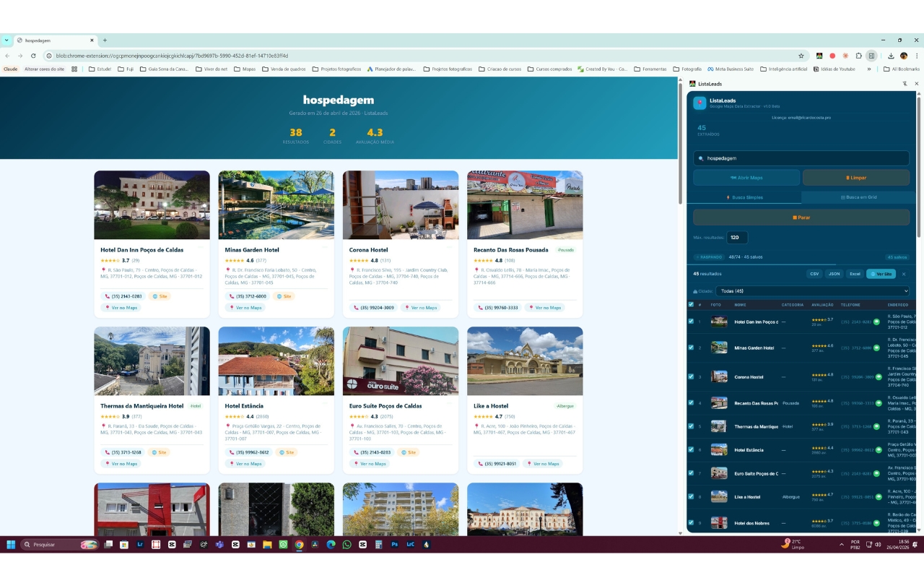Uncheck the Hotel Estância row checkbox
The image size is (924, 578).
click(x=691, y=449)
